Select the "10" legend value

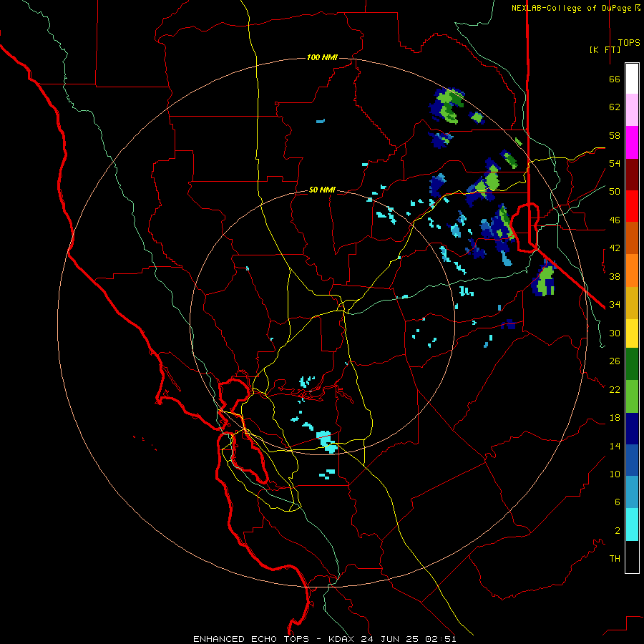615,474
